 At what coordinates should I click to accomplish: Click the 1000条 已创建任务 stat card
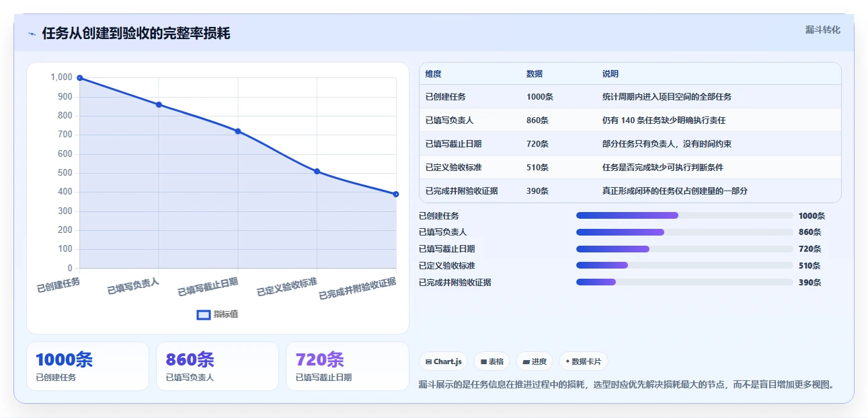coord(87,366)
